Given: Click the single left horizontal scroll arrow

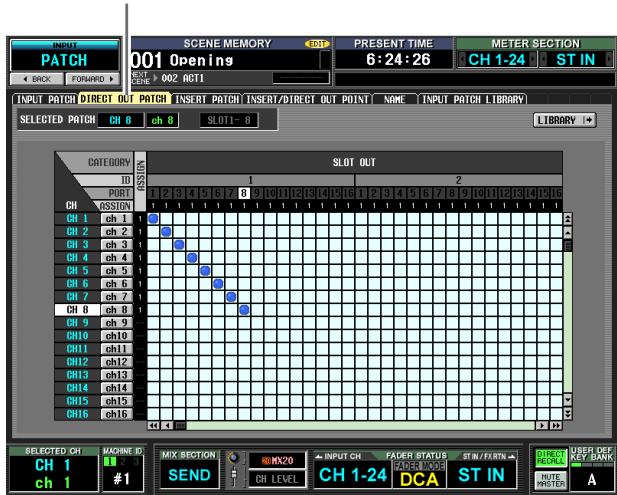Looking at the screenshot, I should (x=167, y=425).
